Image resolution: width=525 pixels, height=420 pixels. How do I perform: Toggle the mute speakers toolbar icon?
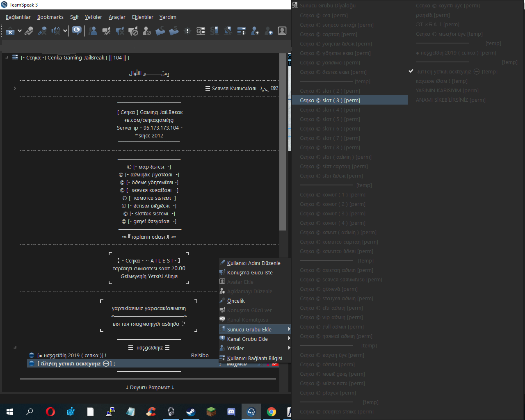[55, 31]
